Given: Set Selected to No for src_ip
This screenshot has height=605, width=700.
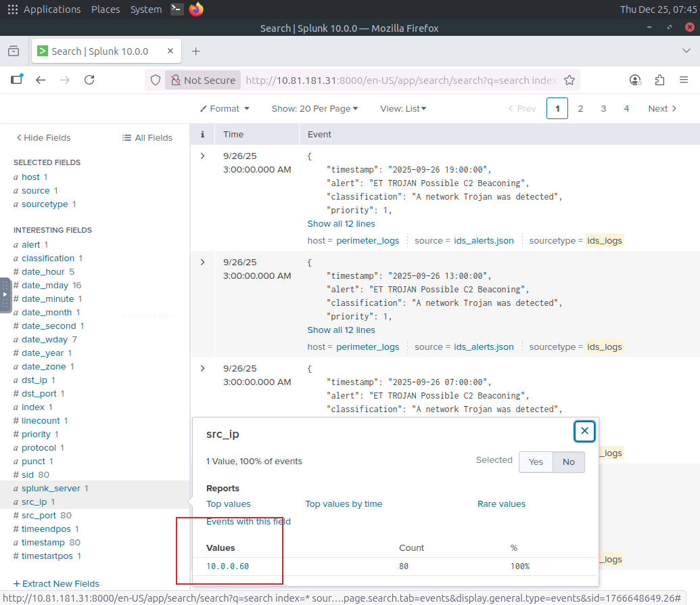Looking at the screenshot, I should click(568, 462).
